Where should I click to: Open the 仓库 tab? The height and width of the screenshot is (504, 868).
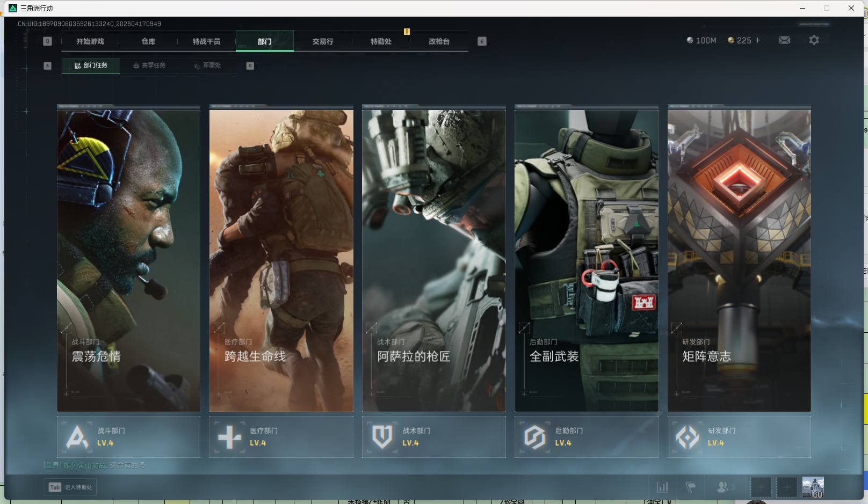coord(148,41)
